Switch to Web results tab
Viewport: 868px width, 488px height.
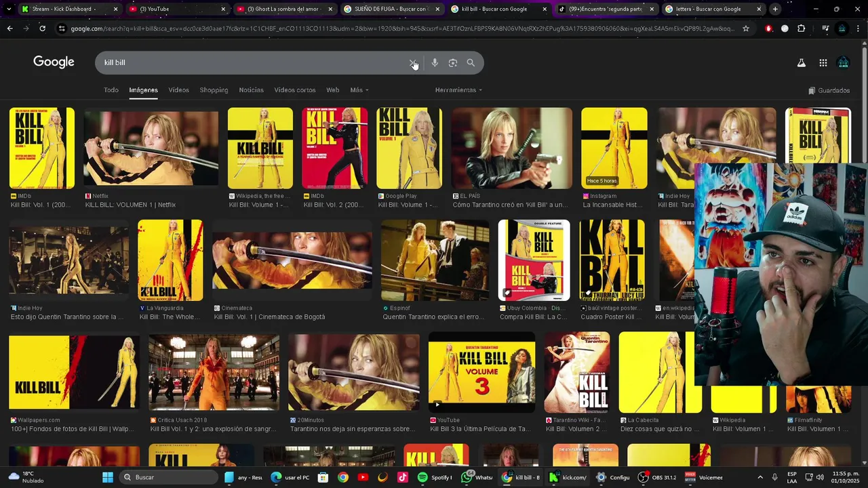tap(332, 90)
